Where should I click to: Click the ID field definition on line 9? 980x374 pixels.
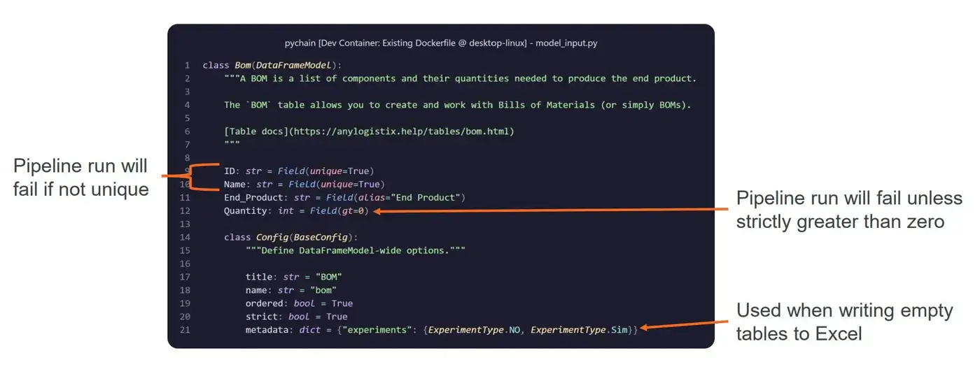click(x=299, y=171)
